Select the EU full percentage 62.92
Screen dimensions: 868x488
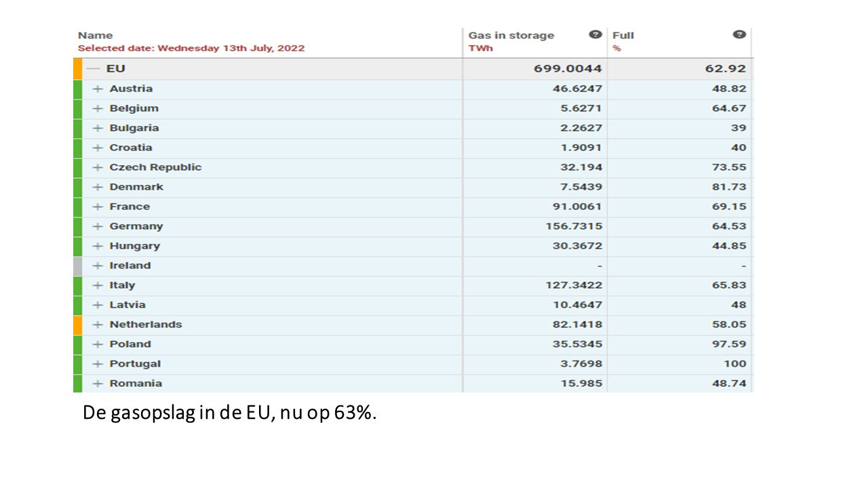point(725,69)
